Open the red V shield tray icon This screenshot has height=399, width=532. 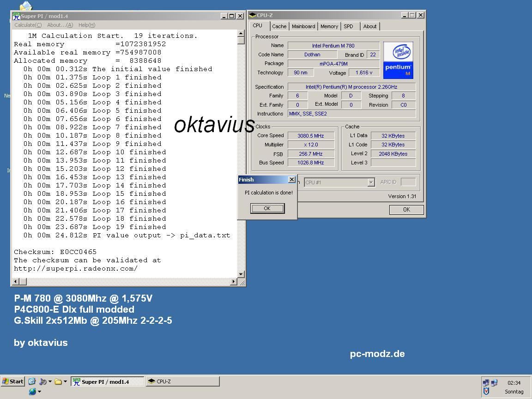(486, 392)
